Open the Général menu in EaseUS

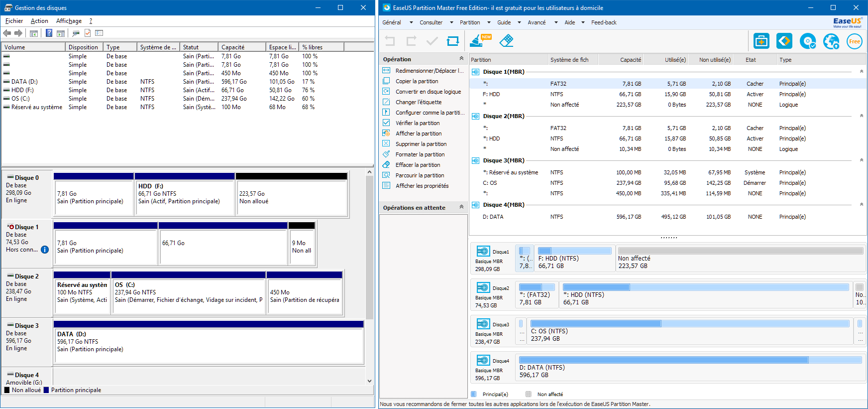pos(392,22)
